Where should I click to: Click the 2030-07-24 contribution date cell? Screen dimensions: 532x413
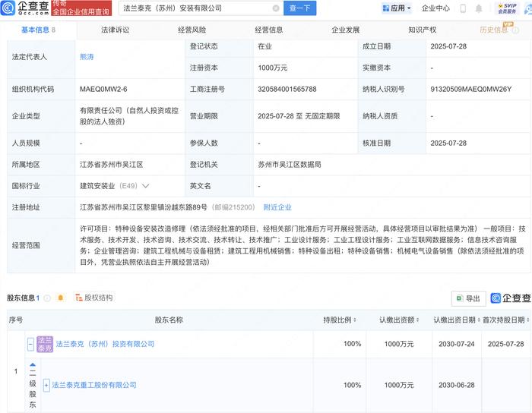tap(456, 344)
